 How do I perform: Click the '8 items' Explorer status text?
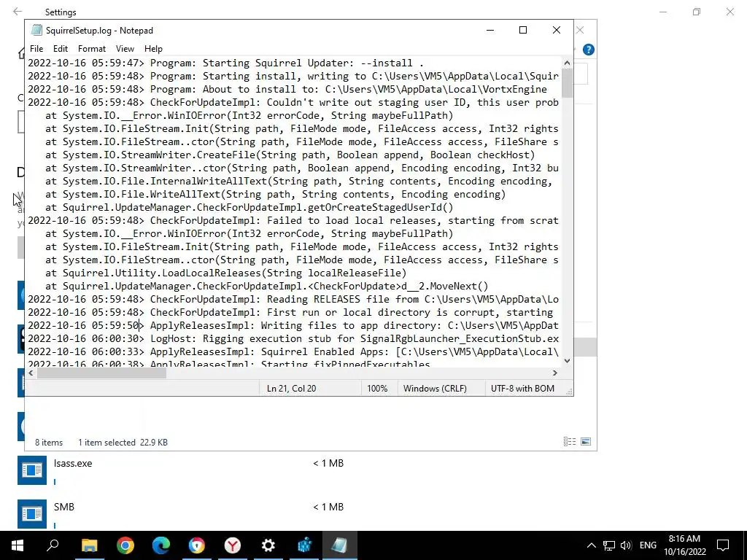(49, 443)
